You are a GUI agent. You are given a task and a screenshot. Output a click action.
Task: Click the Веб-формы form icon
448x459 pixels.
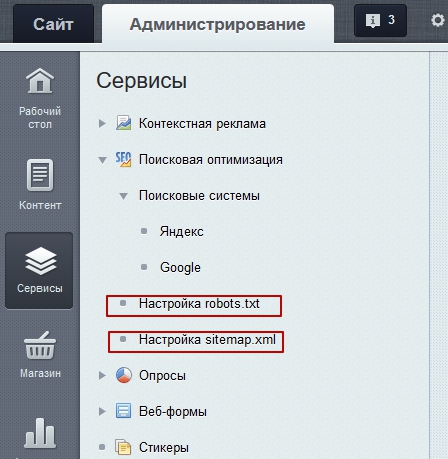click(x=123, y=411)
